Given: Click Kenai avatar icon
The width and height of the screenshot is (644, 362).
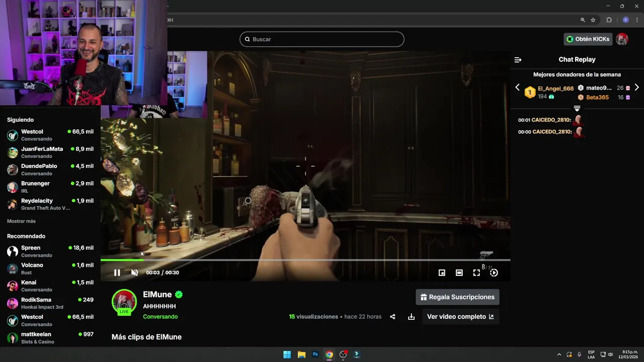Looking at the screenshot, I should (13, 286).
